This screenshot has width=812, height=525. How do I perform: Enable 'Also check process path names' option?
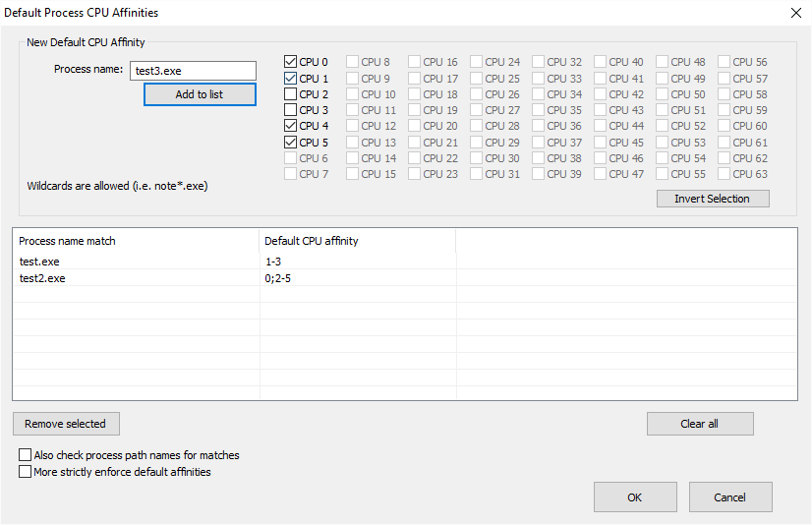coord(26,455)
